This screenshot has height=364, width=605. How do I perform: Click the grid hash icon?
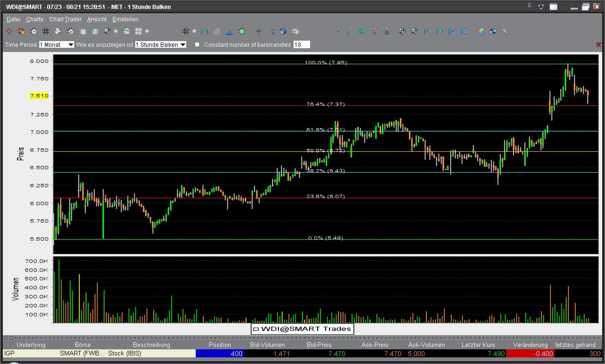[46, 31]
